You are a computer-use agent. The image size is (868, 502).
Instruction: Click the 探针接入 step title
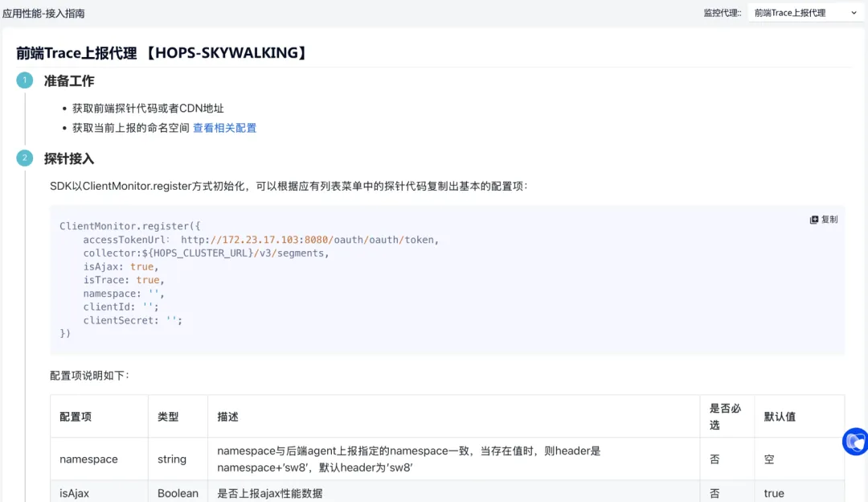pyautogui.click(x=69, y=158)
